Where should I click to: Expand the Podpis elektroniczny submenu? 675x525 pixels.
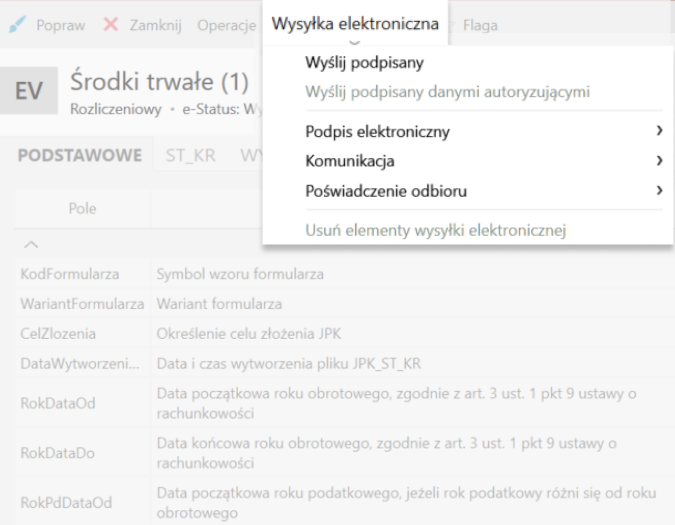point(378,131)
